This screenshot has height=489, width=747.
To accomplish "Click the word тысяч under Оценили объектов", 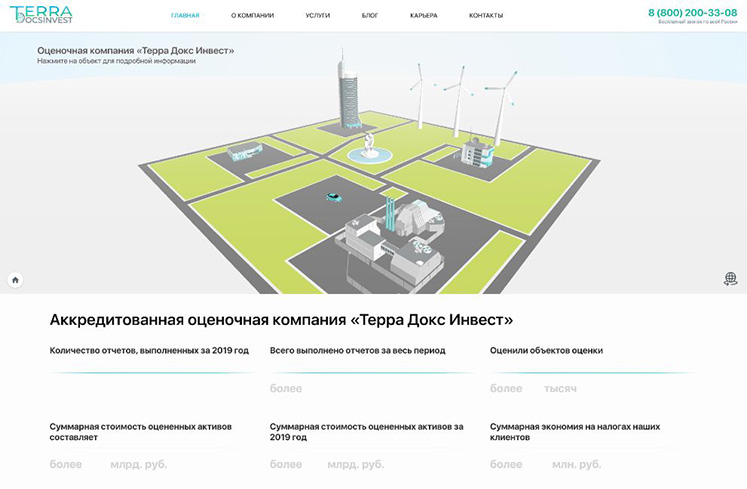I will coord(560,388).
